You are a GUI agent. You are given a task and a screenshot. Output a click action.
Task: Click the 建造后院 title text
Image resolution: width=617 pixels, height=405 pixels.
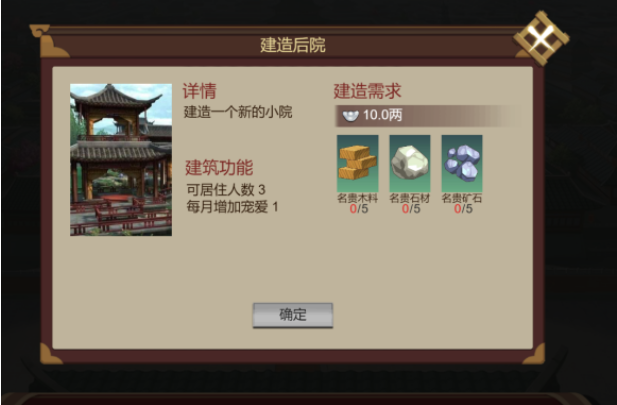293,45
